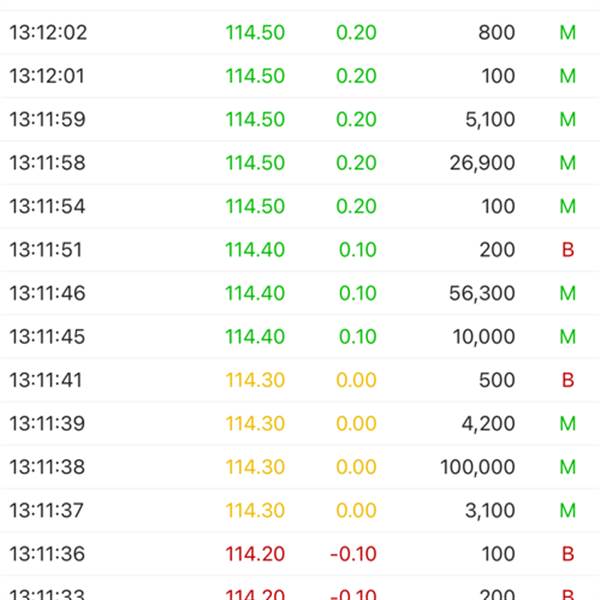This screenshot has width=600, height=600.
Task: Tap the 26,900 volume entry
Action: (x=482, y=163)
